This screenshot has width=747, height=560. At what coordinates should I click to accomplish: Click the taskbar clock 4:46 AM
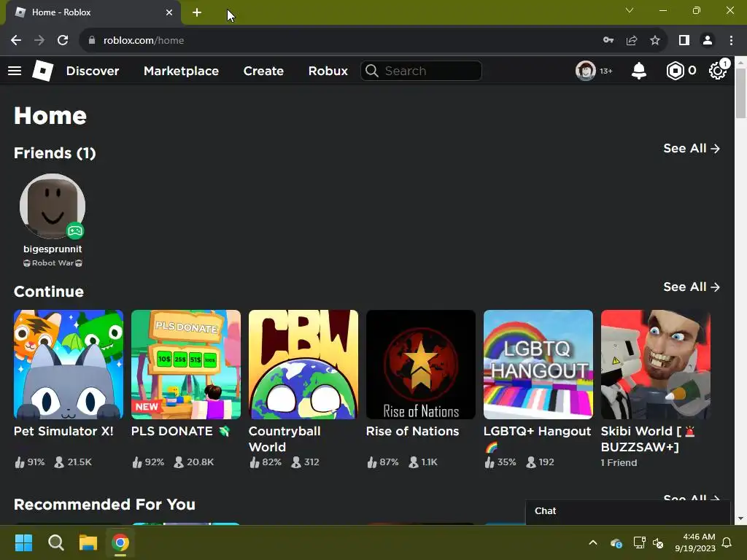pos(695,542)
